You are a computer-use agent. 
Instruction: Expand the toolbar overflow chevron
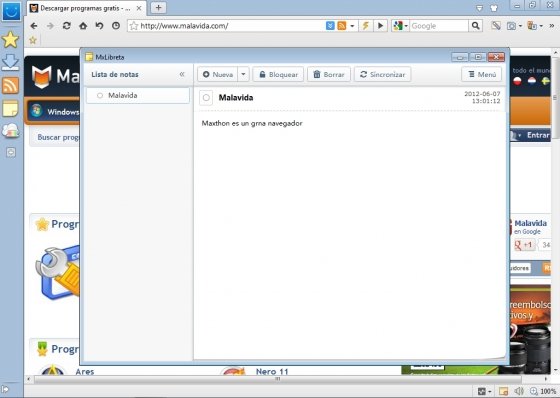(x=552, y=26)
